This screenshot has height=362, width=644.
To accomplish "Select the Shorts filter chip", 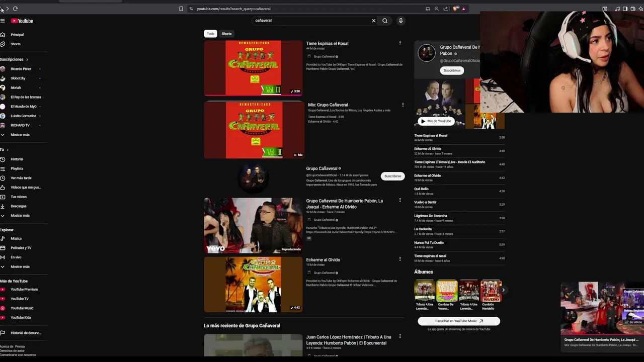I will (x=226, y=34).
